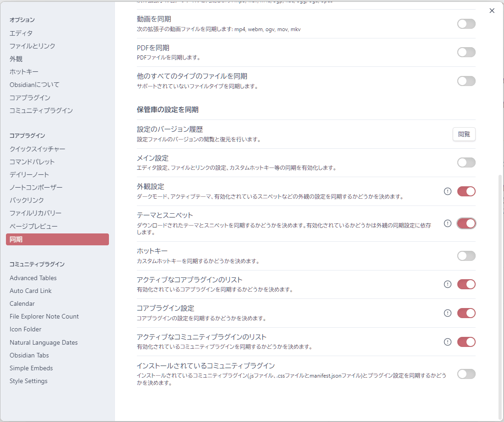Select Style Settings in the sidebar
The height and width of the screenshot is (422, 504).
[28, 381]
